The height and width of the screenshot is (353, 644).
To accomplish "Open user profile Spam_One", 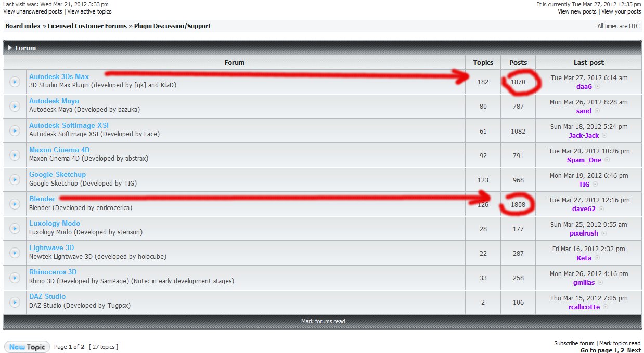I will point(584,160).
